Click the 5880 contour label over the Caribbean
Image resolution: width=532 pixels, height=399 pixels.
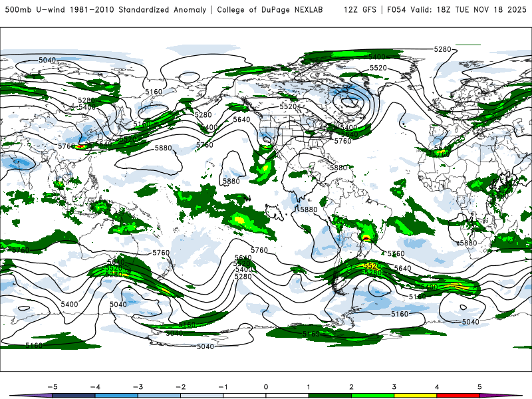[338, 168]
